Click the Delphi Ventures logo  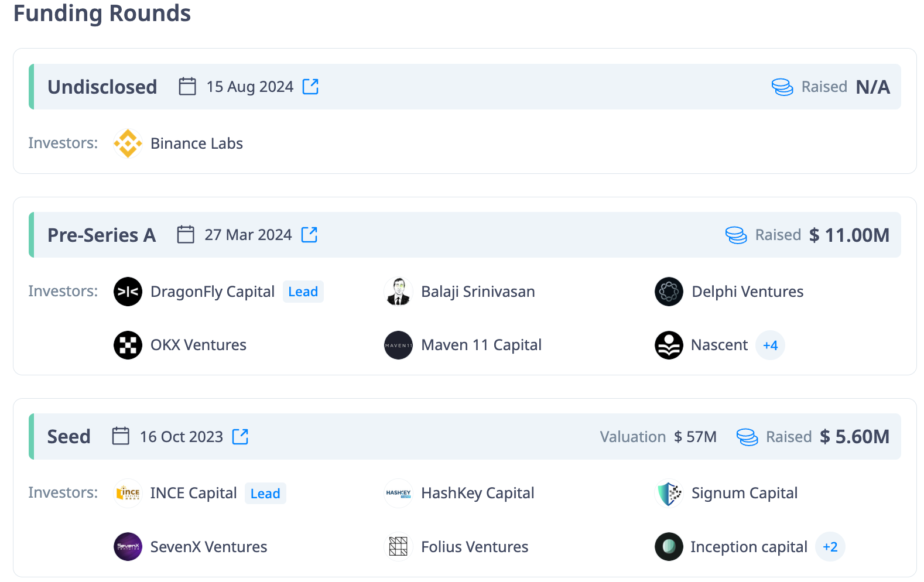(669, 292)
